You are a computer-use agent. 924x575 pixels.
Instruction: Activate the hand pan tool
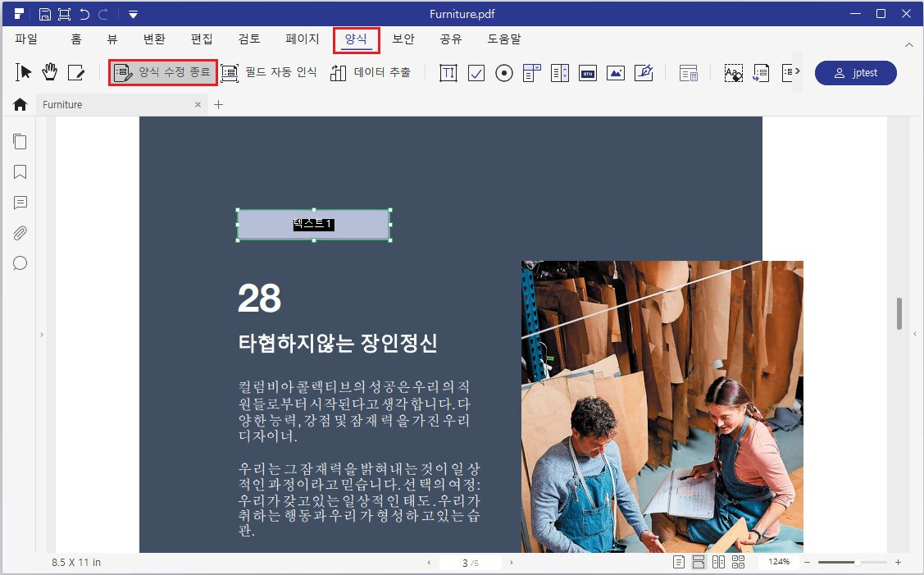click(49, 72)
